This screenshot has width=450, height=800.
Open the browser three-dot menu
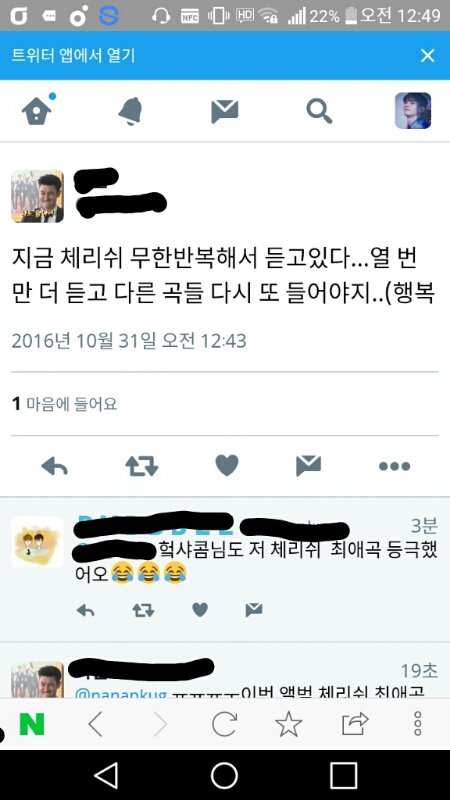pos(417,723)
